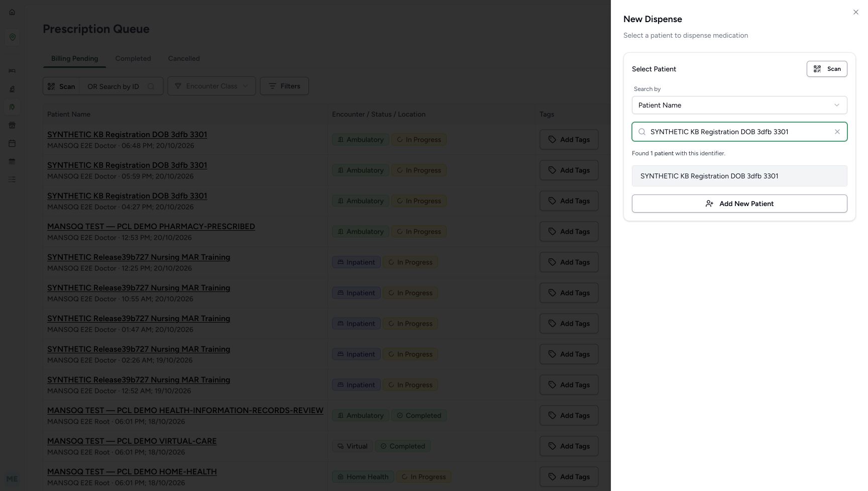Screen dimensions: 868x491
Task: Add Tags for the VIRTUAL-CARE row
Action: pyautogui.click(x=569, y=446)
